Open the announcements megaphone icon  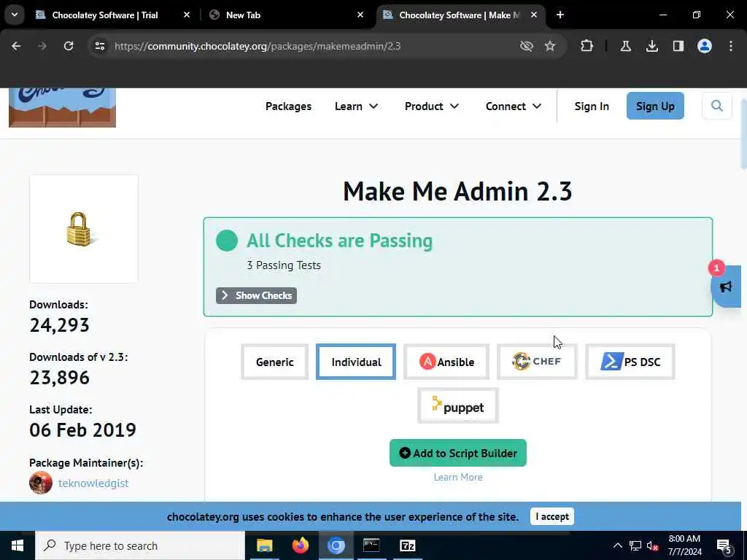coord(726,287)
